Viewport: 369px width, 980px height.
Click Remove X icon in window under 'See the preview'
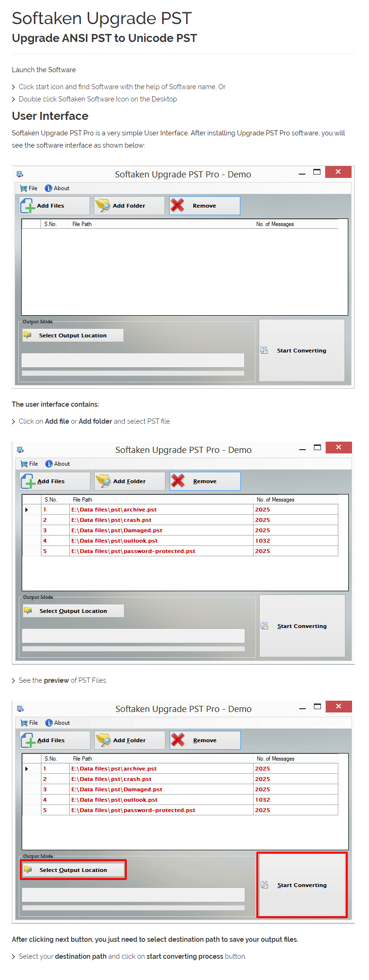click(x=178, y=740)
